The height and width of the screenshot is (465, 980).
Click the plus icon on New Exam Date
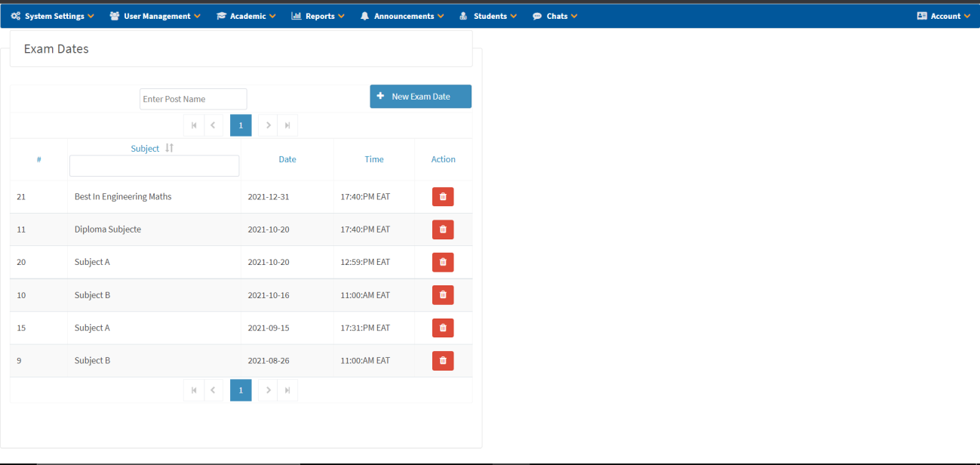tap(380, 97)
